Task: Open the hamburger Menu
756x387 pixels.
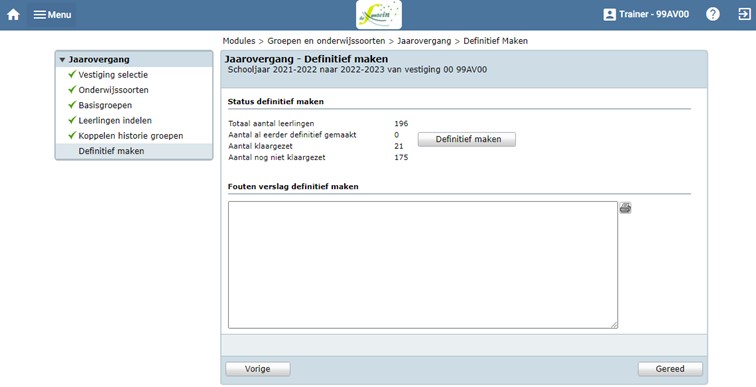Action: pyautogui.click(x=52, y=14)
